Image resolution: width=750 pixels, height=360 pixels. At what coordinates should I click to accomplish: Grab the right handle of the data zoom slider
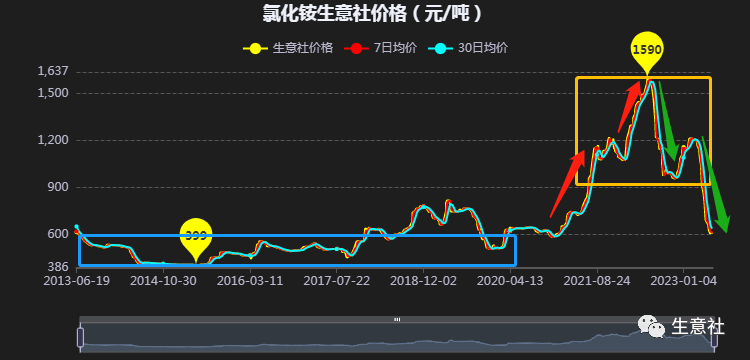pyautogui.click(x=714, y=338)
